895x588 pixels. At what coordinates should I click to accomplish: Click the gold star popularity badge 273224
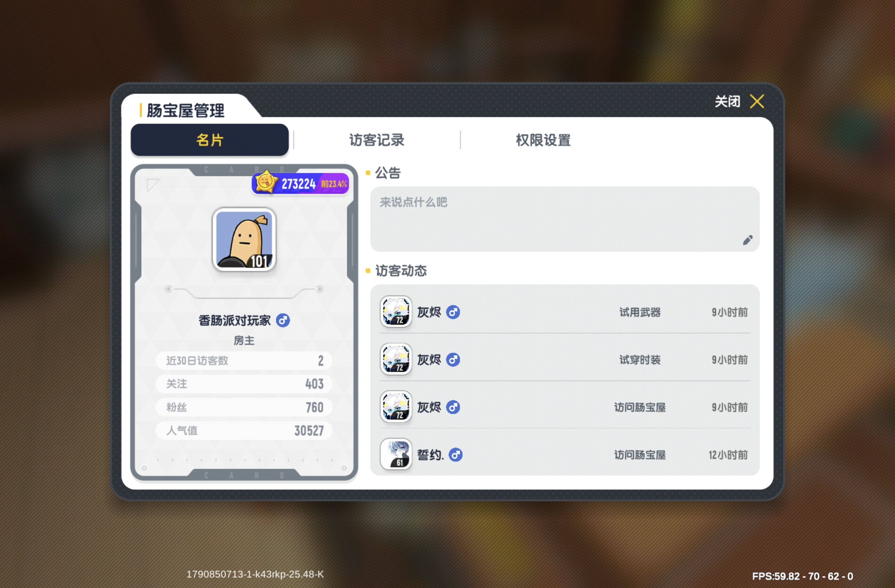300,183
